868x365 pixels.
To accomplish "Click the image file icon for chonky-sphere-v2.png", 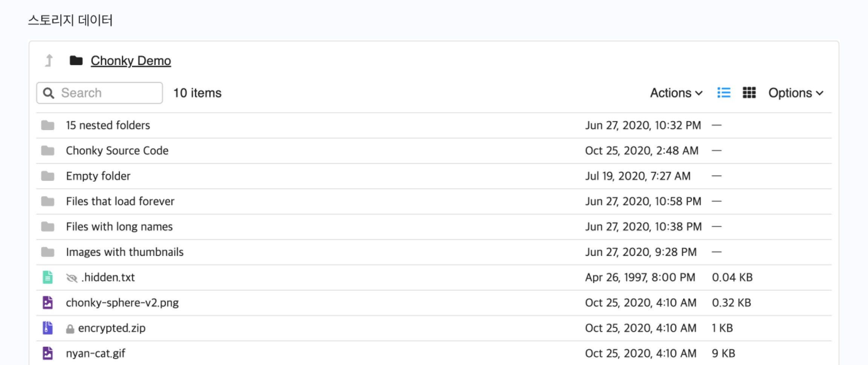I will point(47,302).
